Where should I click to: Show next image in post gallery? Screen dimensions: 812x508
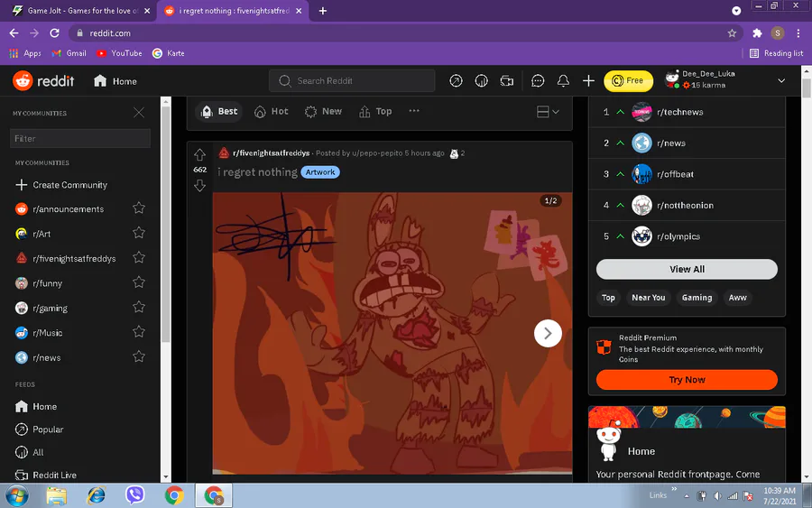tap(548, 334)
